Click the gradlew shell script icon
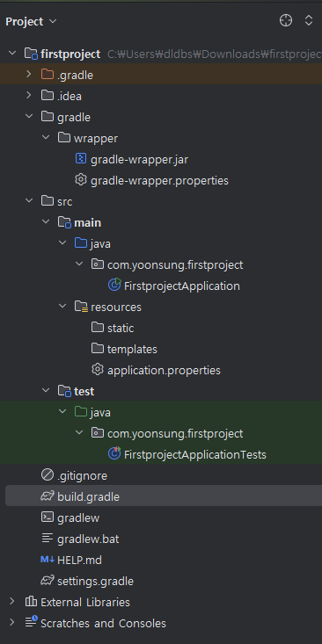 point(48,517)
